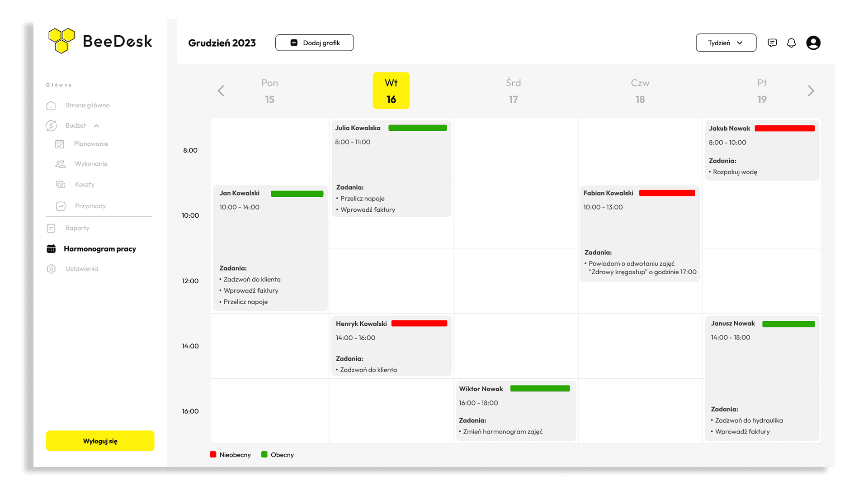Click Julia Kowalska green status bar
Image resolution: width=868 pixels, height=486 pixels.
click(x=417, y=128)
